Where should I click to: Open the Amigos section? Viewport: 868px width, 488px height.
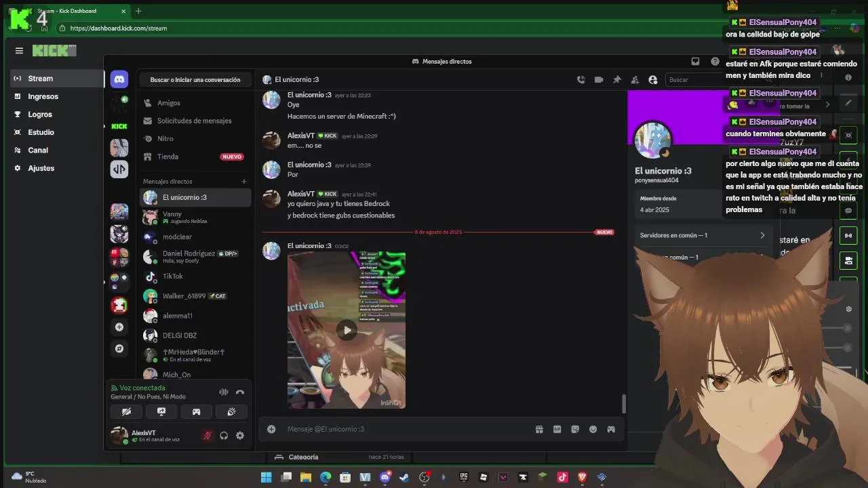point(196,103)
